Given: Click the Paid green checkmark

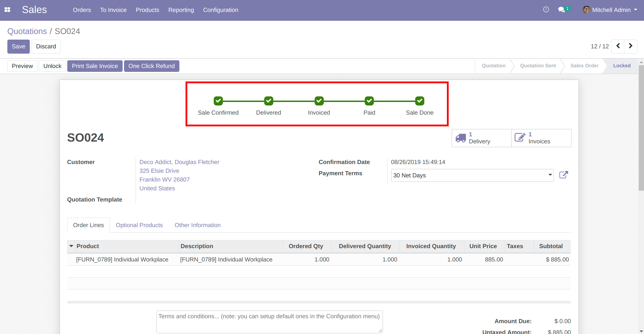Looking at the screenshot, I should (369, 101).
